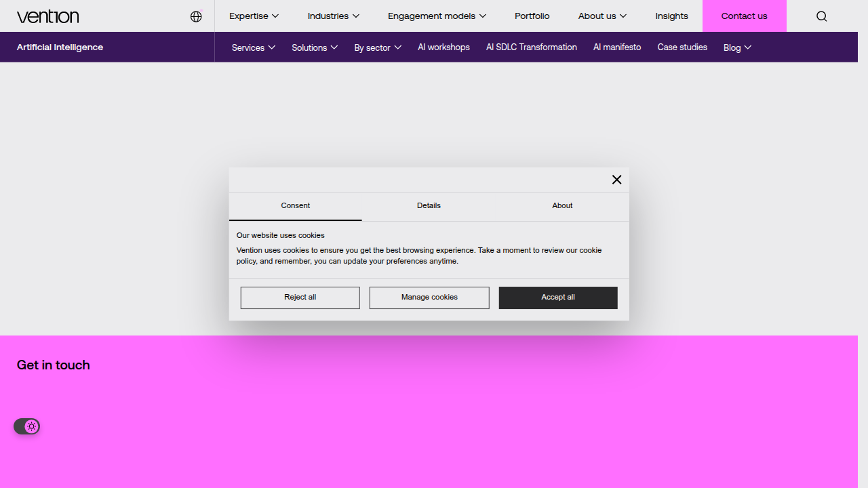
Task: Expand the By sector submenu
Action: tap(378, 47)
